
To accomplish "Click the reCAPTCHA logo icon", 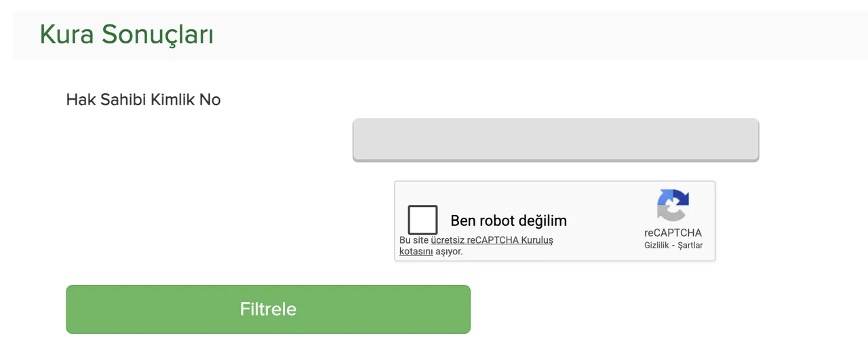I will point(673,205).
